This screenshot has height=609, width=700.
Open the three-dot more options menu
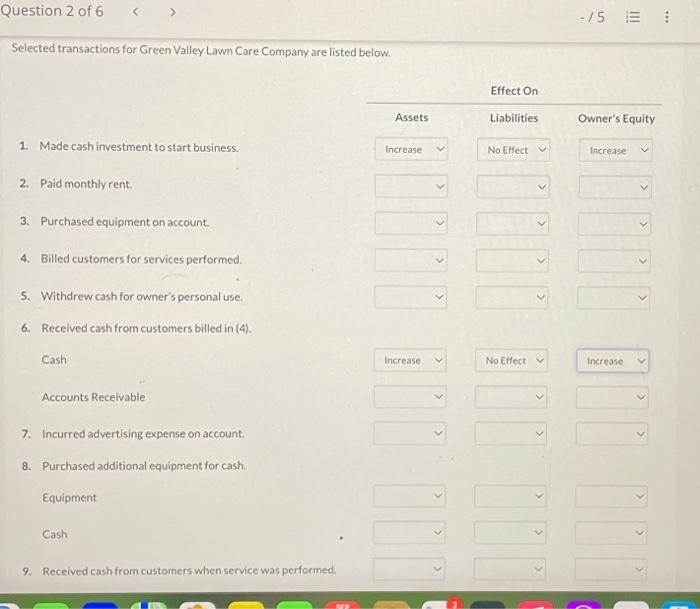tap(667, 17)
